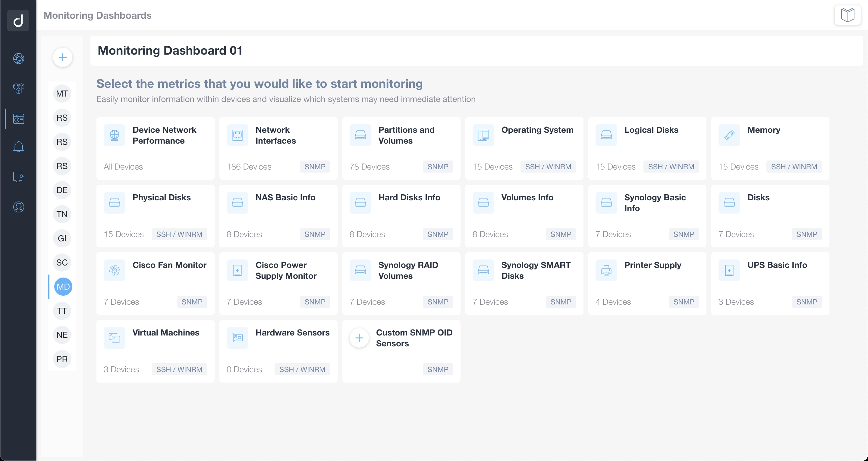
Task: Click the Synology Basic Info icon
Action: (606, 202)
